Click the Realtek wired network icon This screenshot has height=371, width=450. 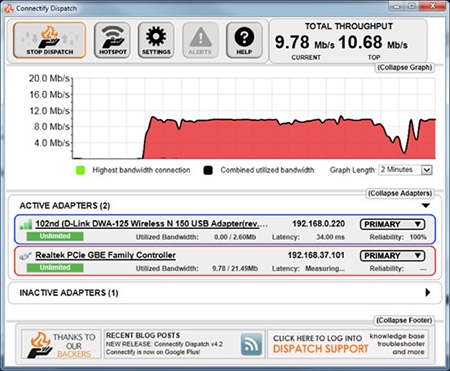pyautogui.click(x=26, y=256)
